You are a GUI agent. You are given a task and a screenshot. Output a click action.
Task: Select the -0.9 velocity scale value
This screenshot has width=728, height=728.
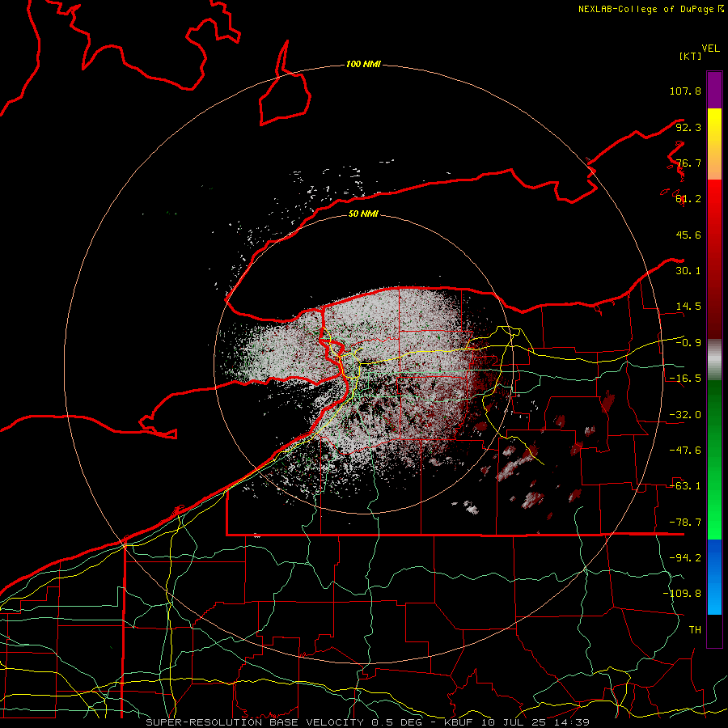coord(688,343)
